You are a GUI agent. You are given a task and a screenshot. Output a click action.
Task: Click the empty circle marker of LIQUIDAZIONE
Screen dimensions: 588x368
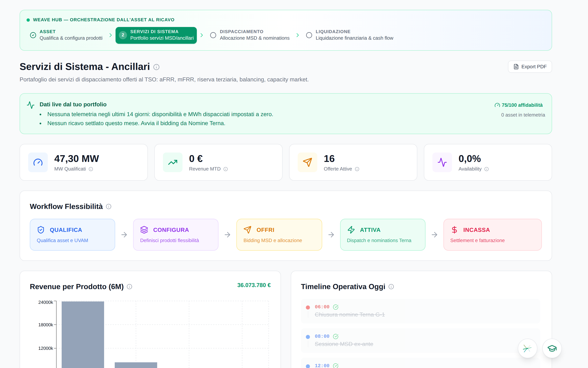click(309, 35)
